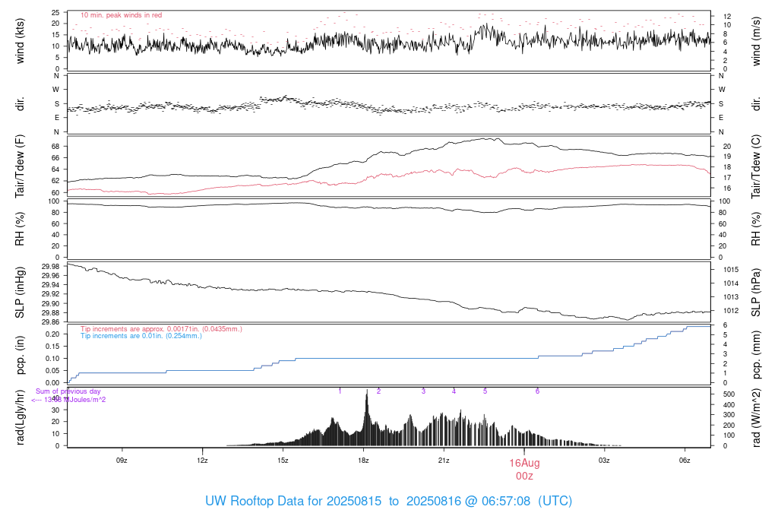Click purple marker '6' in radiation panel
The image size is (778, 532).
click(537, 391)
